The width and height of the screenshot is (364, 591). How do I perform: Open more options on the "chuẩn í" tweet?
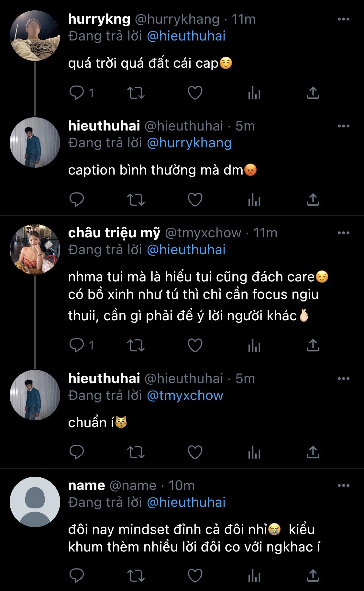pyautogui.click(x=343, y=379)
